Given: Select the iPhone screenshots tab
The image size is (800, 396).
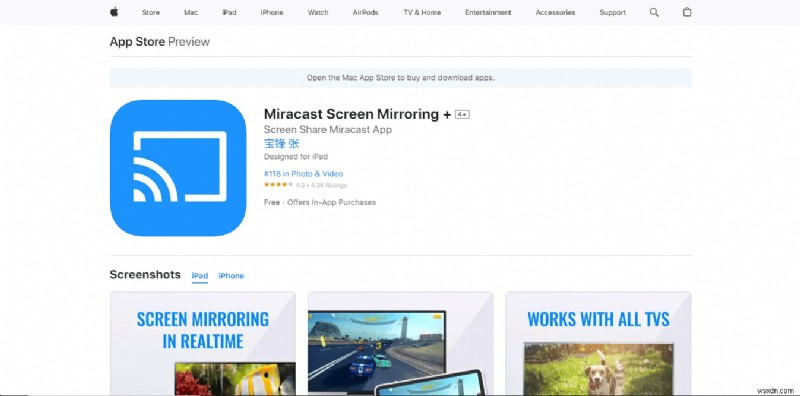Looking at the screenshot, I should tap(231, 276).
